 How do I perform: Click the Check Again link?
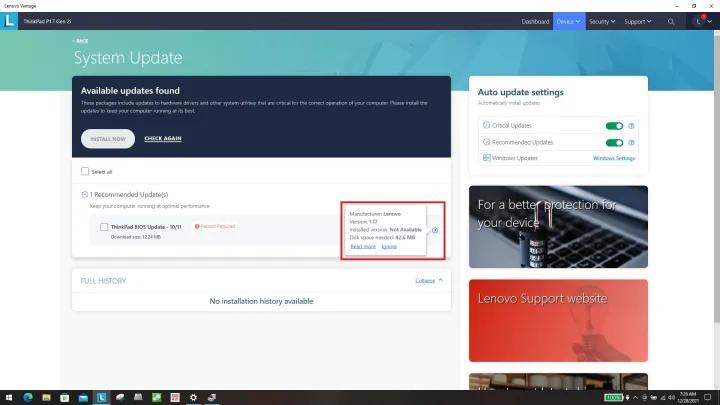[163, 138]
